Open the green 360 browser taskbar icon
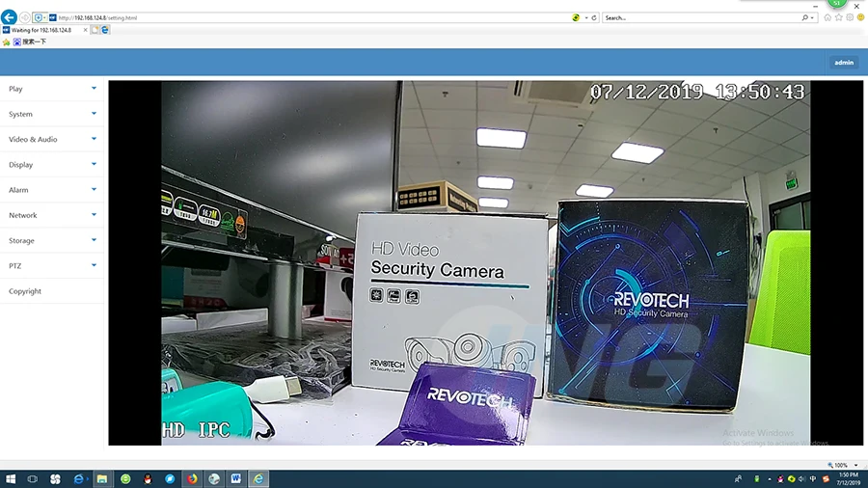 pyautogui.click(x=125, y=479)
